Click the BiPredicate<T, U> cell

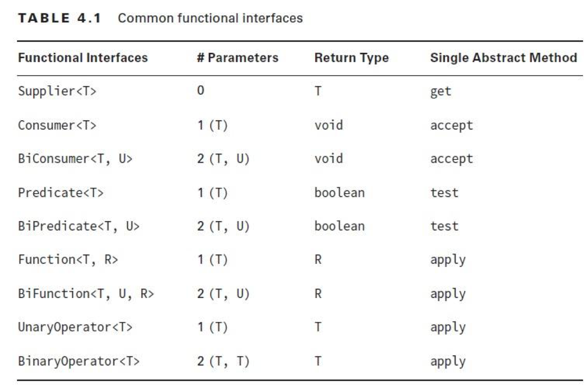click(79, 227)
